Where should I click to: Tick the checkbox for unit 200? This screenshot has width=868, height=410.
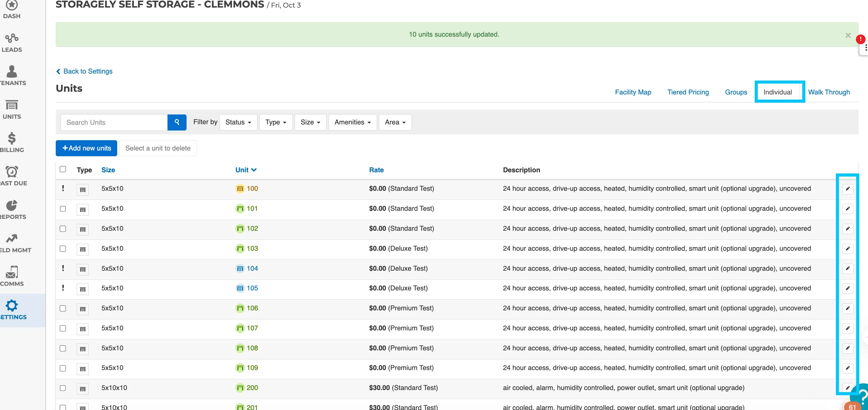[63, 388]
